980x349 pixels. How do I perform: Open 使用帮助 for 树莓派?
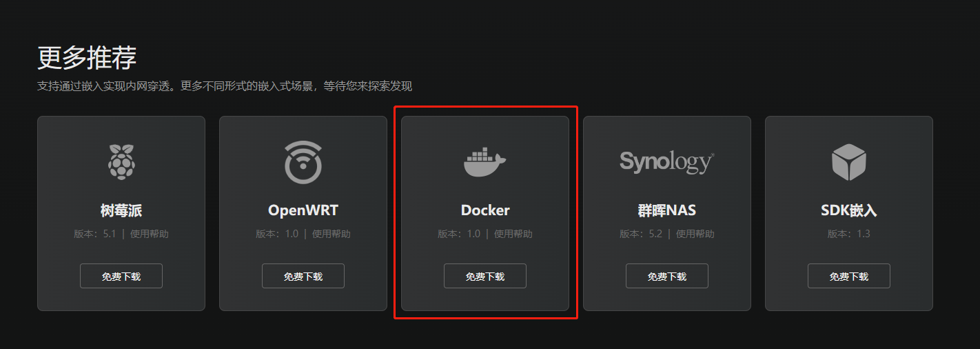[x=150, y=234]
